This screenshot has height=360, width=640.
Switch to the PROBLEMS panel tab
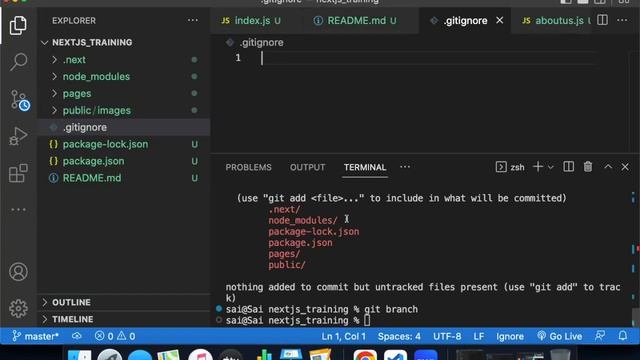click(248, 167)
